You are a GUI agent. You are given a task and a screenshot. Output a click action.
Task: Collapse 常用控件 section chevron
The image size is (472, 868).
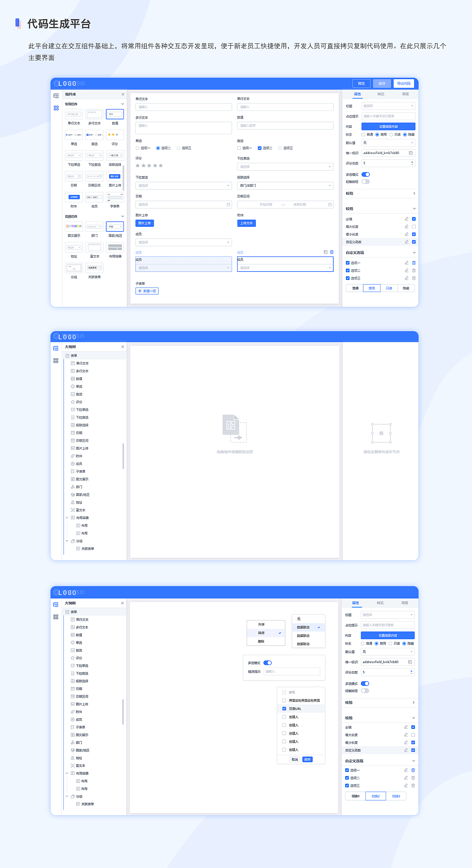tap(123, 104)
